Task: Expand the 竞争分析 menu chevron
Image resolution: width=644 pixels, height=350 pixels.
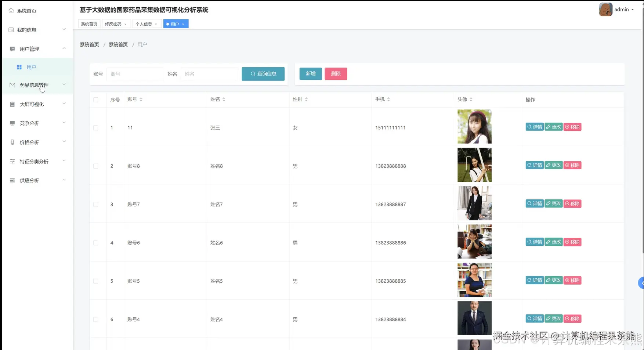Action: click(64, 123)
